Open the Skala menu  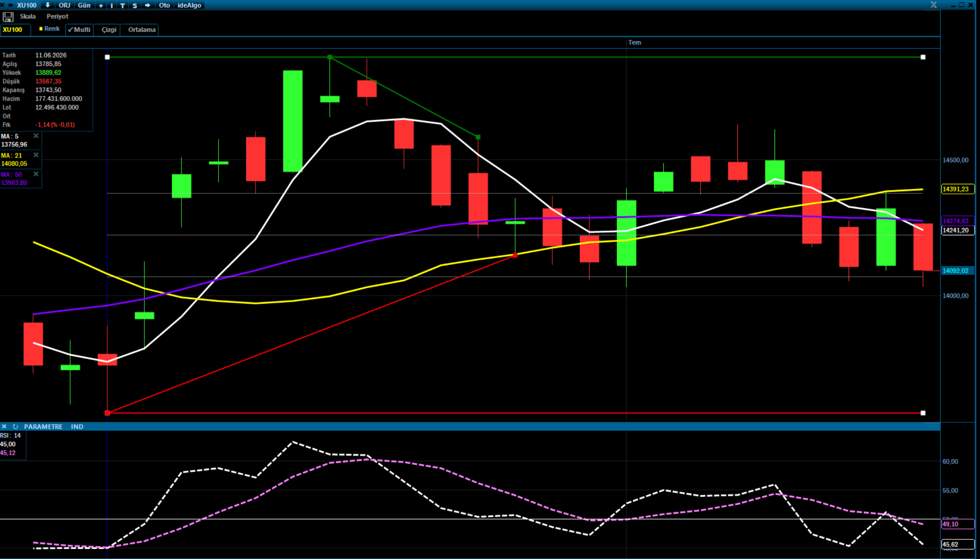tap(28, 16)
